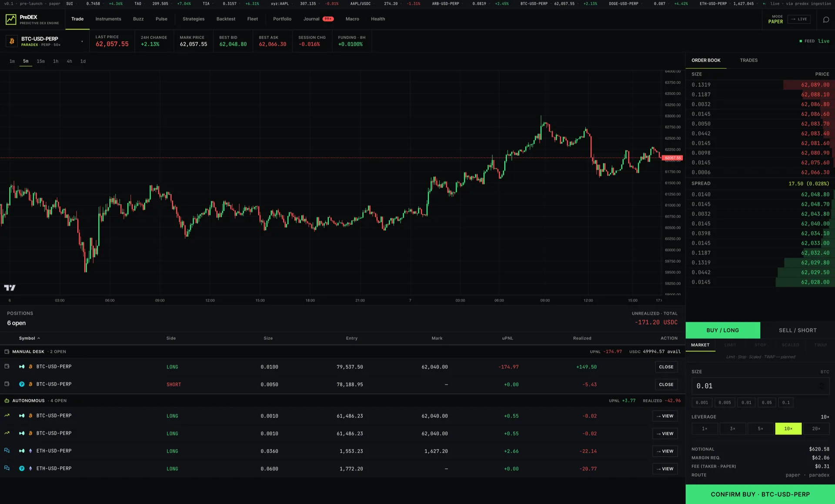
Task: Sort positions by the Symbol column header
Action: (x=30, y=338)
